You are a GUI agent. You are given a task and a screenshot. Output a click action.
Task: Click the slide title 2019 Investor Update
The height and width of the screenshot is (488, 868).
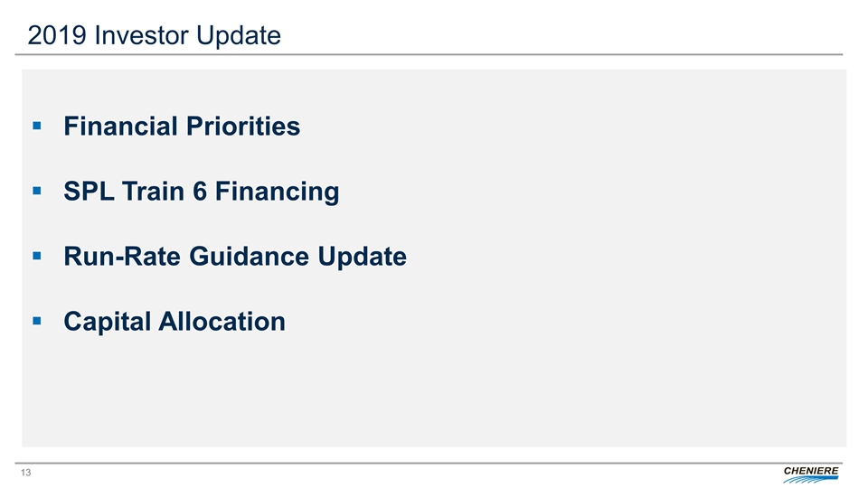click(154, 35)
